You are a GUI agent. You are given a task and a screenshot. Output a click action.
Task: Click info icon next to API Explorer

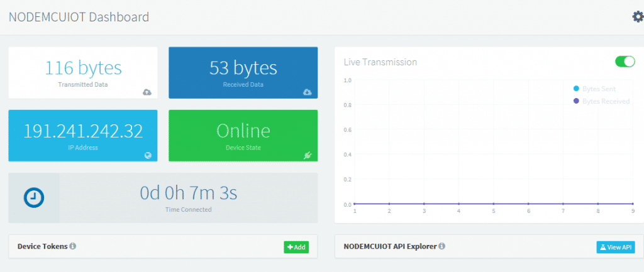pos(442,246)
